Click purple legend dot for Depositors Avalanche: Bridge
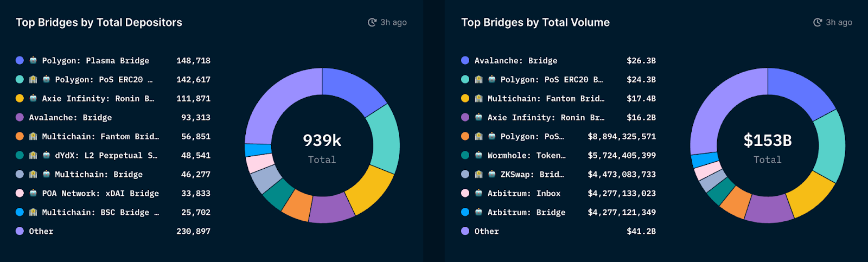Screen dimensions: 868x262 pyautogui.click(x=20, y=117)
